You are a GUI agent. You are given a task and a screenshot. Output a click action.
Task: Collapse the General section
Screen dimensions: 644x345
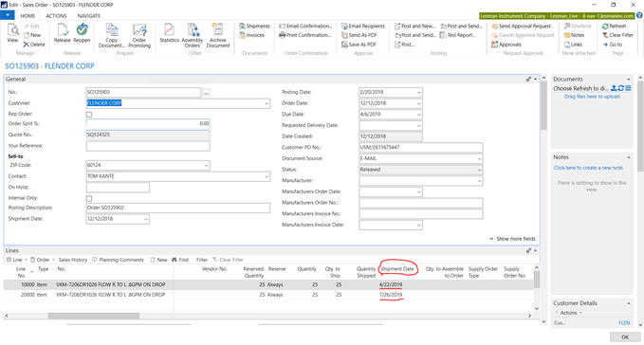click(535, 80)
